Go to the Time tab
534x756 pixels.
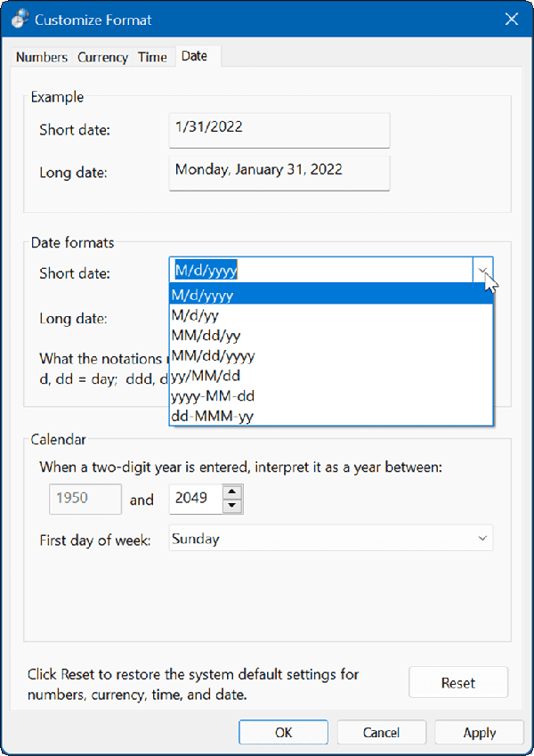(152, 57)
